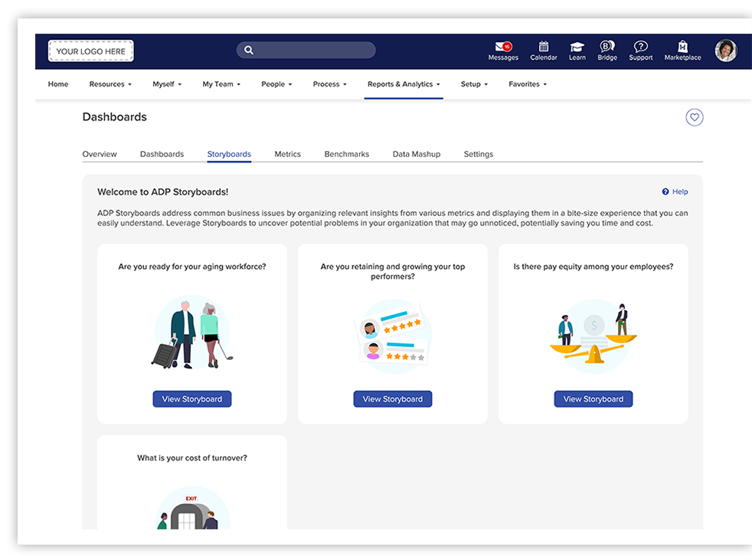Image resolution: width=752 pixels, height=560 pixels.
Task: Open the Messages envelope icon
Action: coord(502,47)
